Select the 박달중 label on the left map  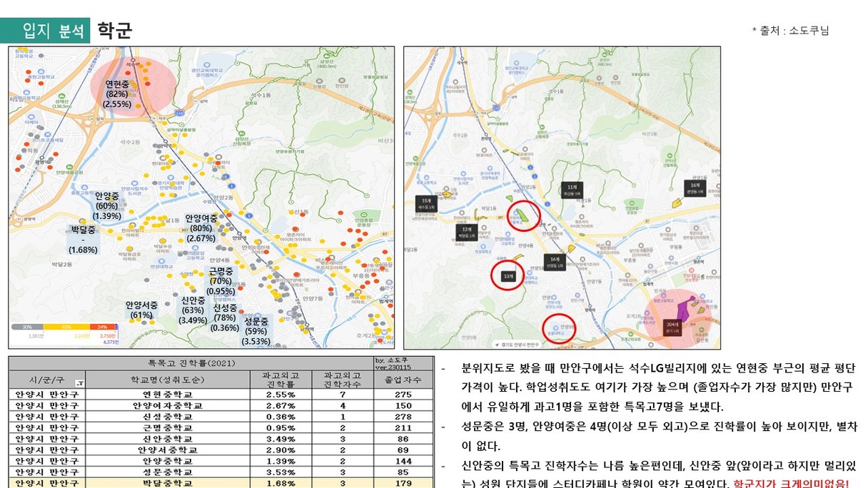coord(83,240)
